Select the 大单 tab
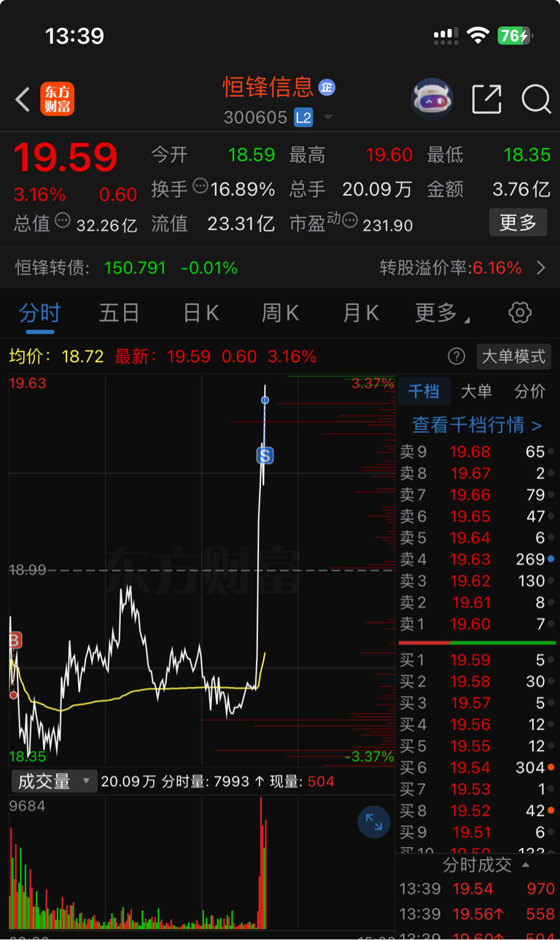The width and height of the screenshot is (560, 940). [x=476, y=391]
